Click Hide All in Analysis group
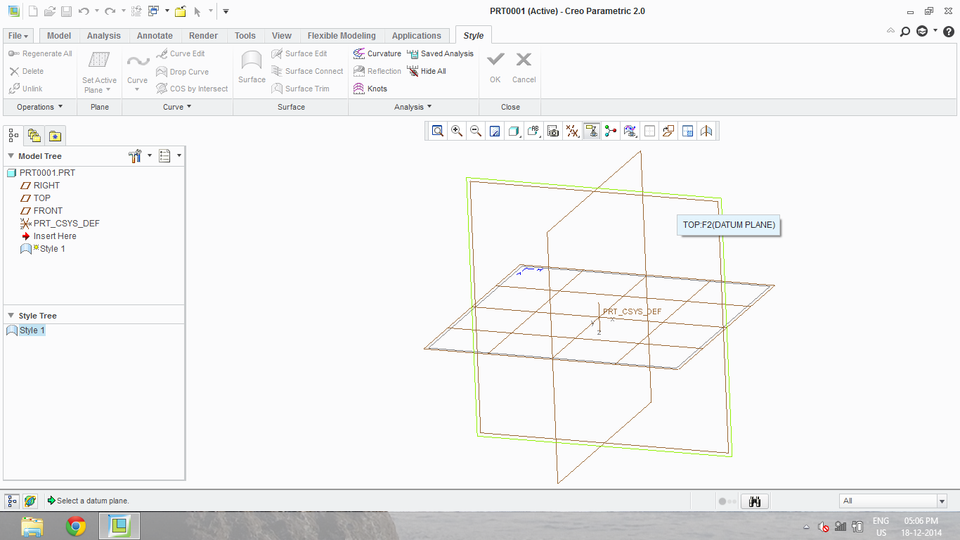 point(426,71)
